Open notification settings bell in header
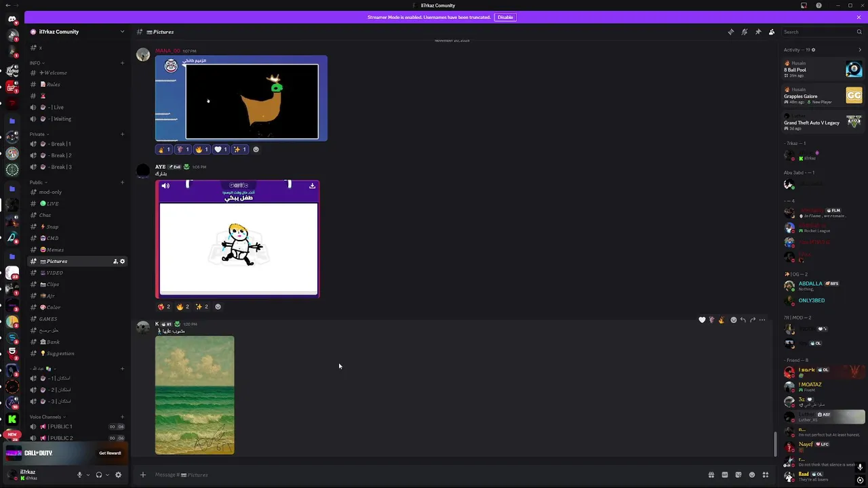 744,32
